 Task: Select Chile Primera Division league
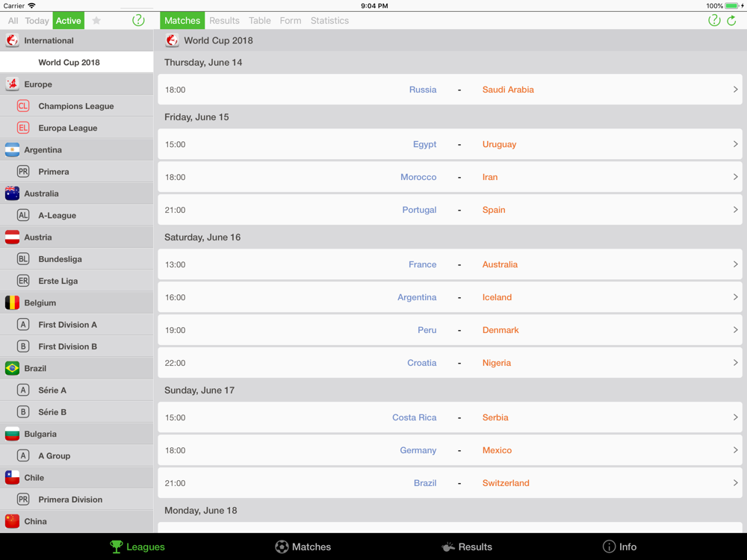pos(77,499)
